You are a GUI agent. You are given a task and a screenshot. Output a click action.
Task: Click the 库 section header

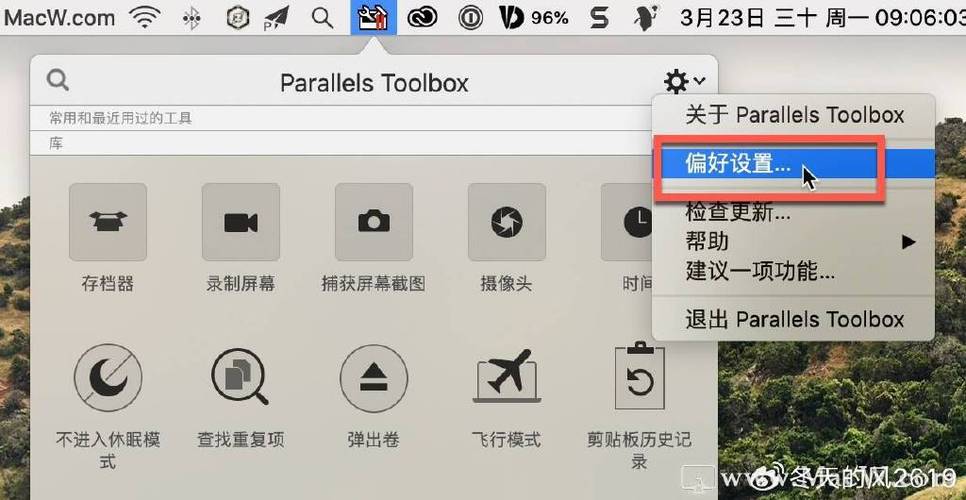click(x=56, y=143)
